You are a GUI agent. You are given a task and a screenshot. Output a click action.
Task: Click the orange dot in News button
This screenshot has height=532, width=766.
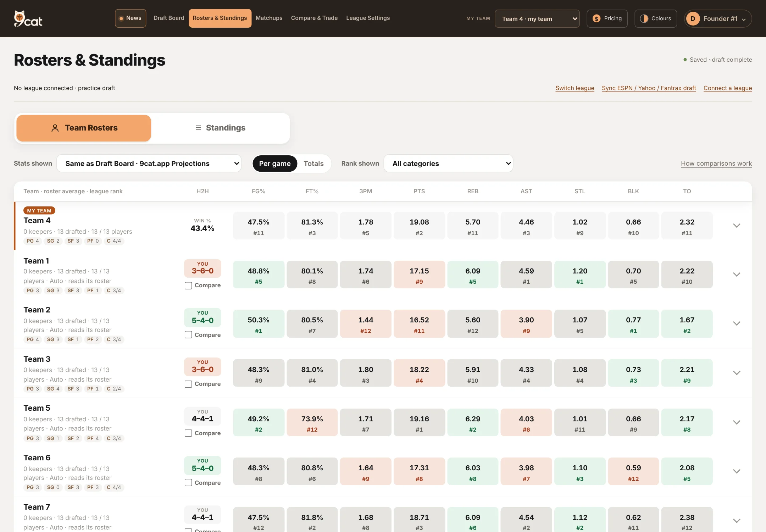[x=121, y=18]
